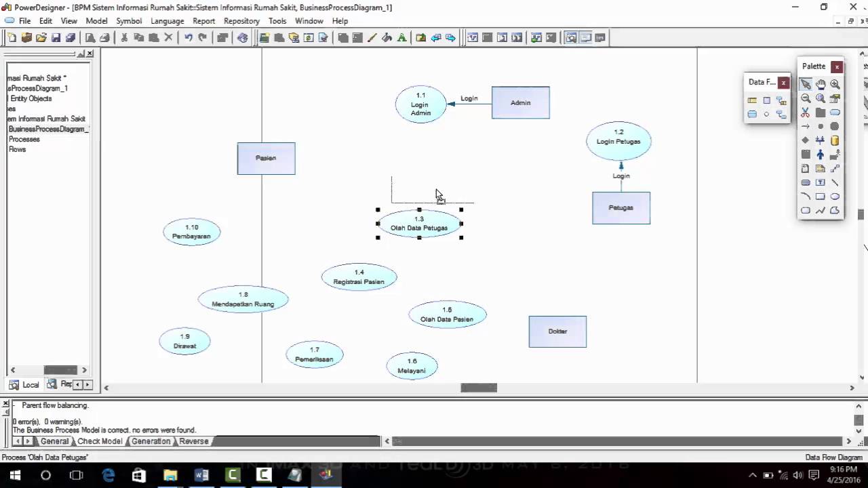868x488 pixels.
Task: Open the Repository menu
Action: click(241, 21)
